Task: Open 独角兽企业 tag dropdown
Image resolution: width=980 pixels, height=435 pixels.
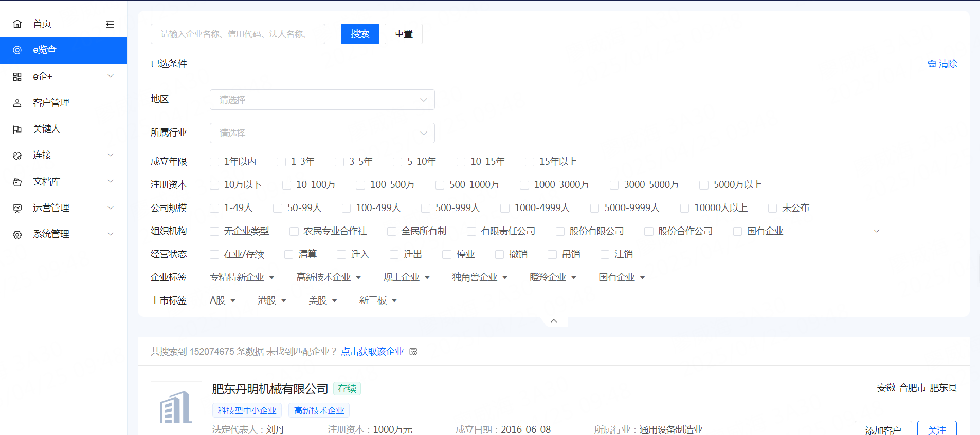Action: click(x=480, y=277)
